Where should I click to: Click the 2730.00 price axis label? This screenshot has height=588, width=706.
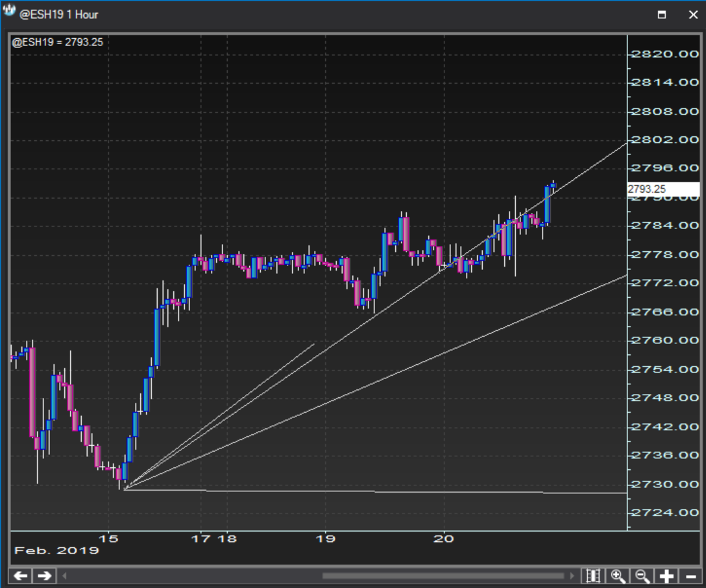665,484
